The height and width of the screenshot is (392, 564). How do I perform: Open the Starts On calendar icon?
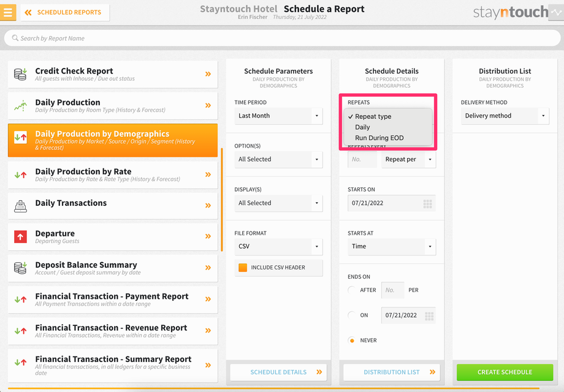coord(428,204)
